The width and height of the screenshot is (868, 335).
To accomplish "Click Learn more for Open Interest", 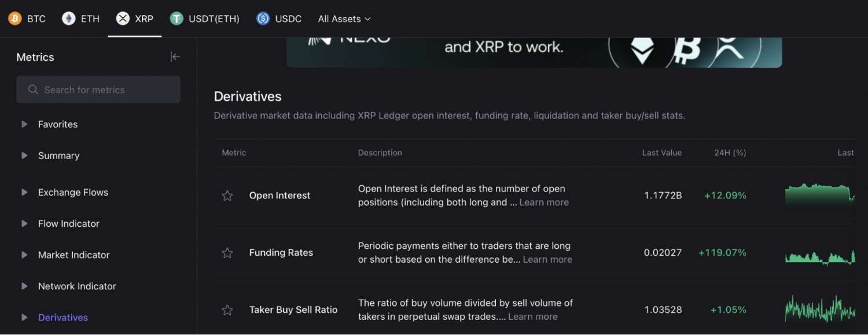I will 544,202.
